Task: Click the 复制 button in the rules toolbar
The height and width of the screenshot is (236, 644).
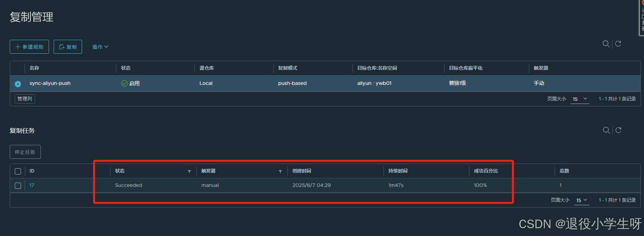Action: tap(68, 47)
